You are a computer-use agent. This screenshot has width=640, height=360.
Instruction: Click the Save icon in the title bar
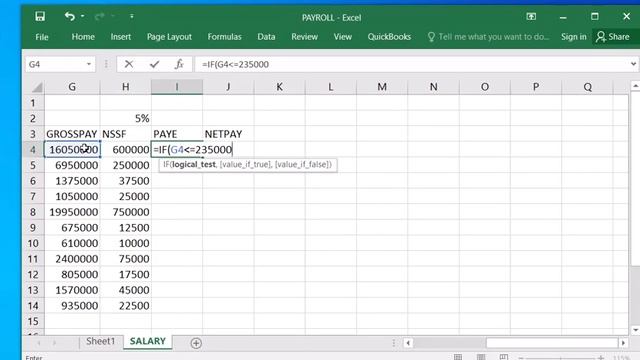pos(40,16)
